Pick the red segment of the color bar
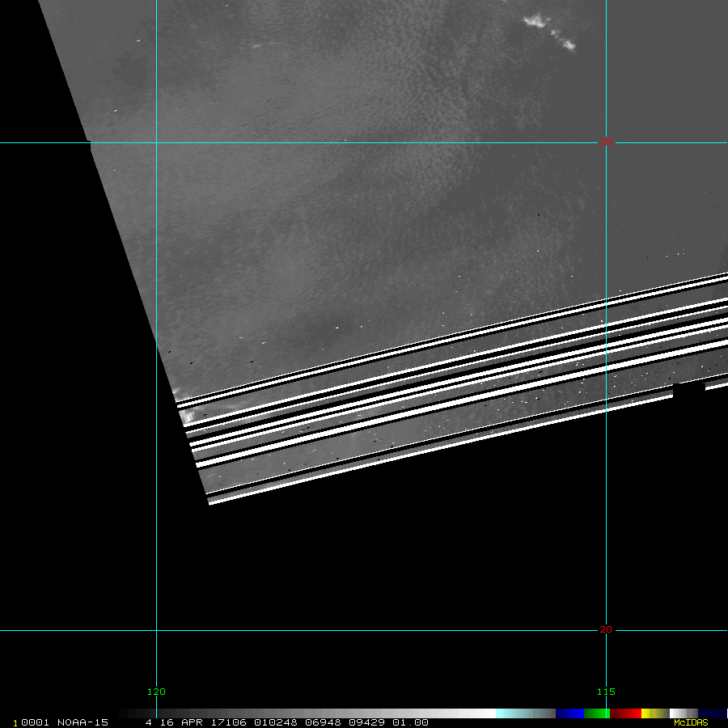The image size is (728, 728). tap(625, 713)
